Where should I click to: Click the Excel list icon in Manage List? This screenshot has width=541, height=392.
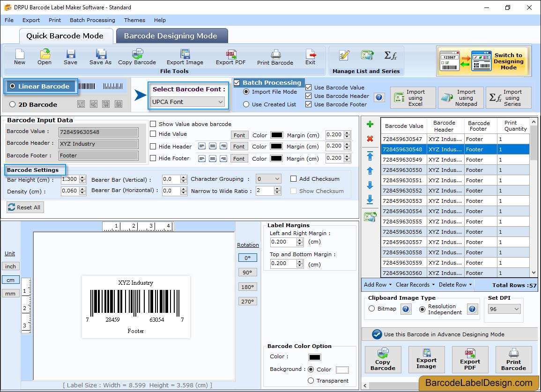[367, 55]
